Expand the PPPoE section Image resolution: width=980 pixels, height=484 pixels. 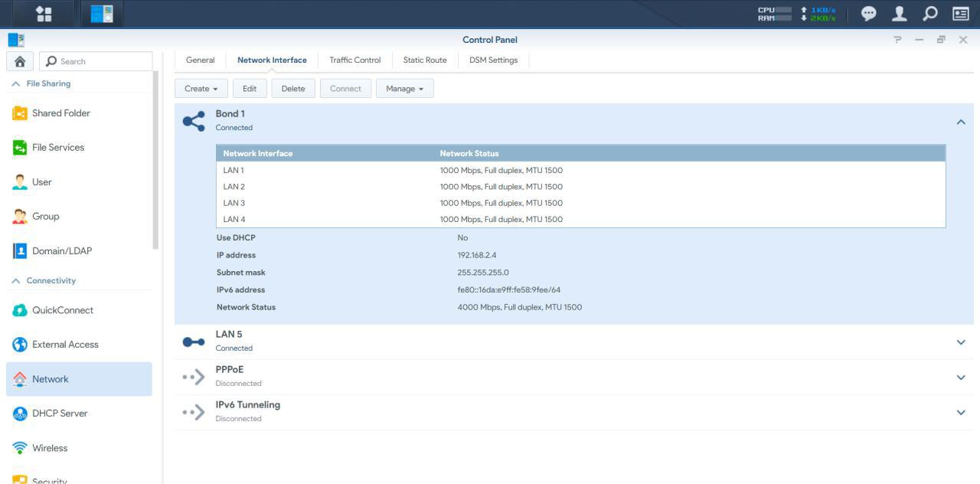click(x=961, y=378)
